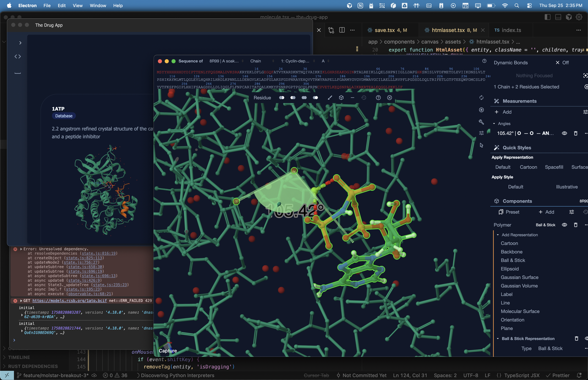588x380 pixels.
Task: Apply Cartoon quick representation
Action: 528,167
